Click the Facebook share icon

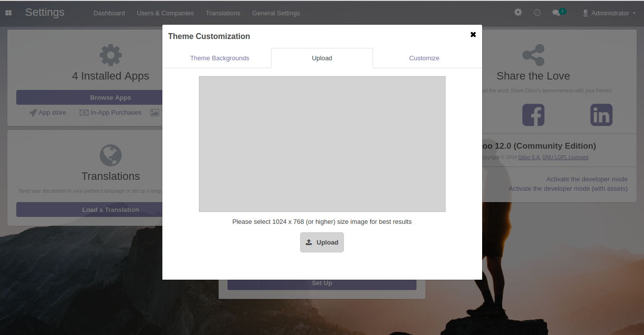pos(533,115)
